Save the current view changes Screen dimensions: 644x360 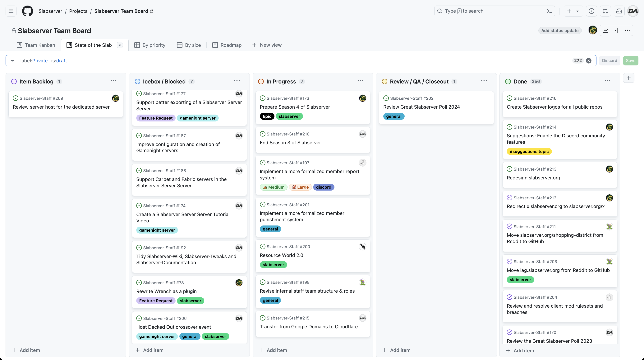pos(631,61)
